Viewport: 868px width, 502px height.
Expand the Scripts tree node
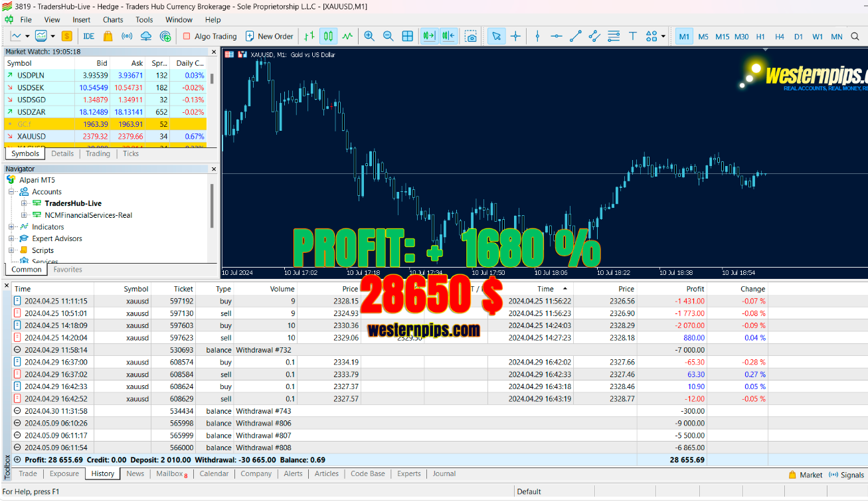click(x=11, y=250)
